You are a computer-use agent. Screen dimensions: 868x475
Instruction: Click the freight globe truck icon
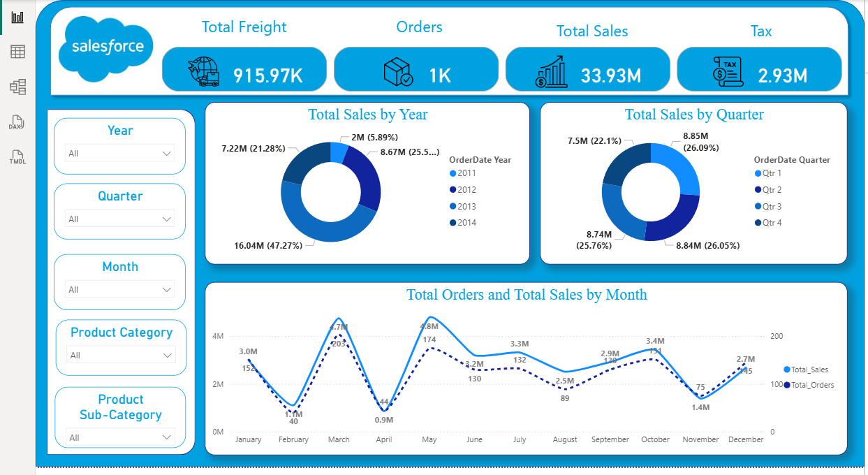[x=203, y=72]
